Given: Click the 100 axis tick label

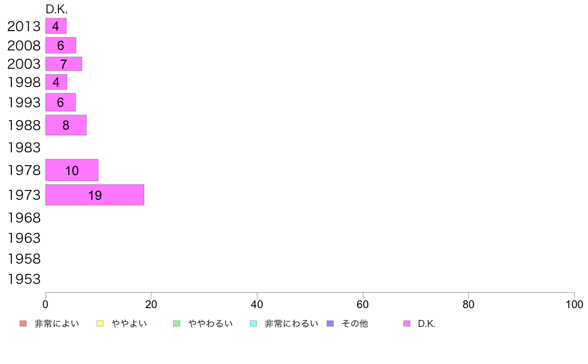Looking at the screenshot, I should coord(574,304).
